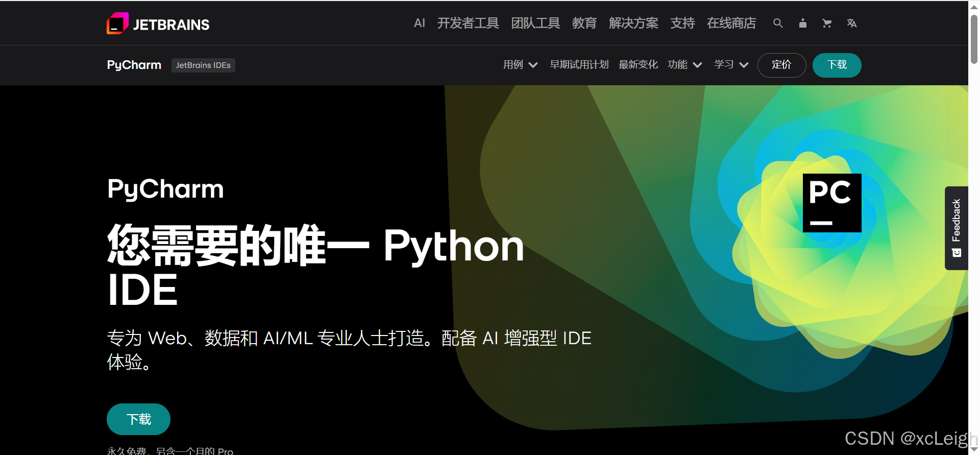Open the site search magnifier icon
The width and height of the screenshot is (980, 455).
coord(778,23)
